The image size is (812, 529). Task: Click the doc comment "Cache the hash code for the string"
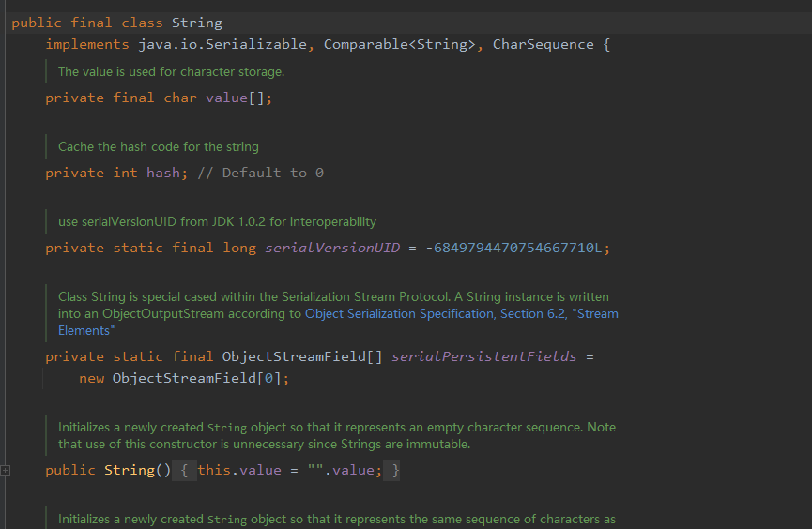(159, 147)
